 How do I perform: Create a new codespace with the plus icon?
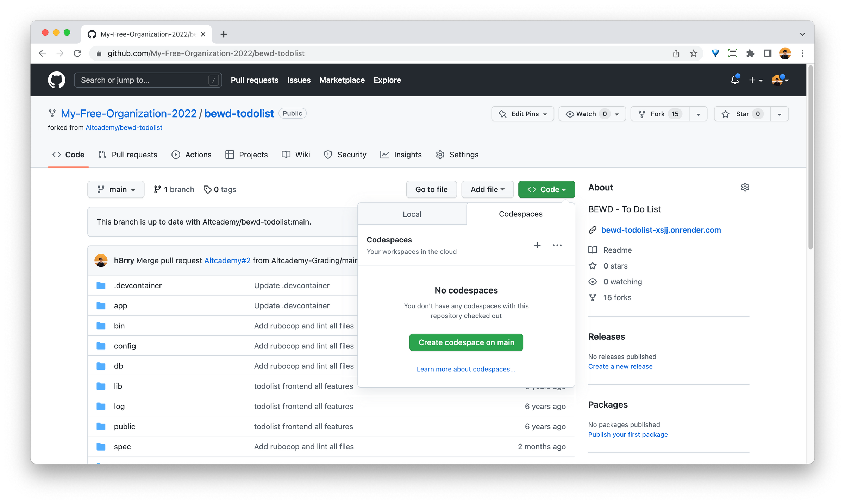click(537, 245)
